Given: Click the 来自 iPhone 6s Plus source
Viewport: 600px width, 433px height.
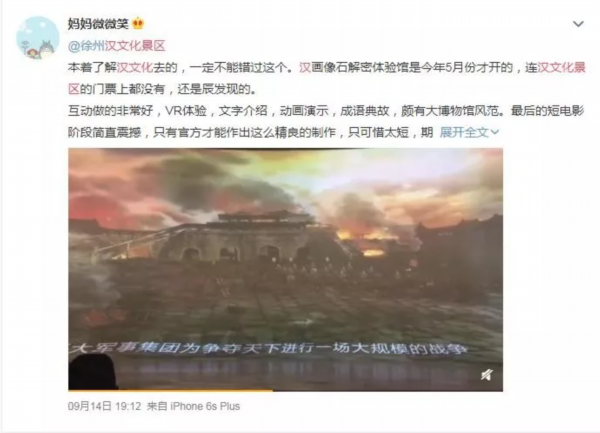Looking at the screenshot, I should click(193, 406).
